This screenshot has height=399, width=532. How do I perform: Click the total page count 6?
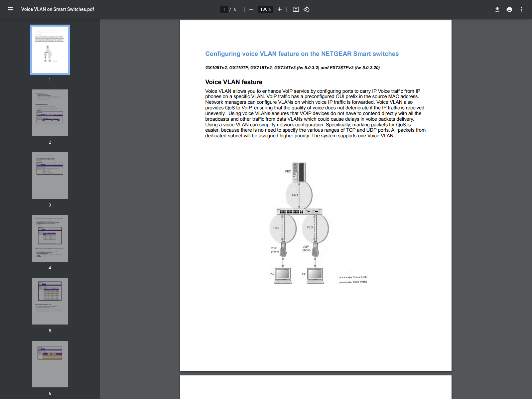[235, 9]
